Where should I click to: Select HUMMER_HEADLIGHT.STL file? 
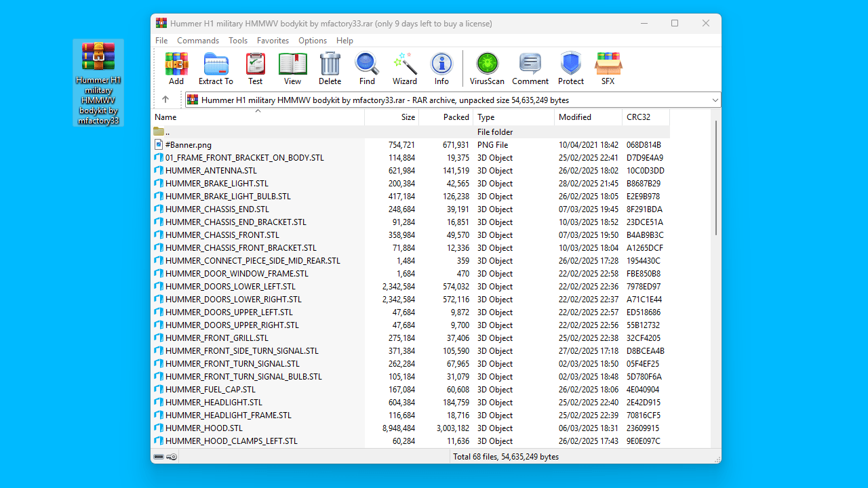(214, 403)
